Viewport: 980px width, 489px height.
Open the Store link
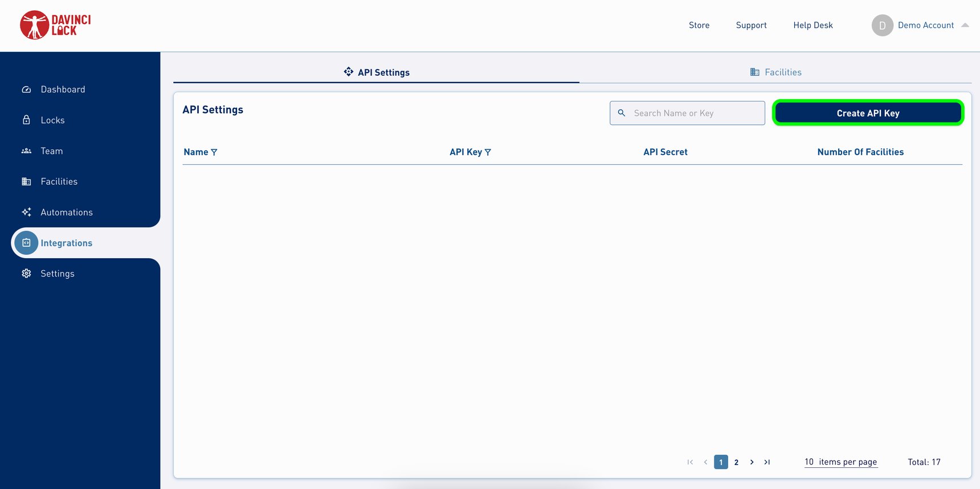[699, 25]
